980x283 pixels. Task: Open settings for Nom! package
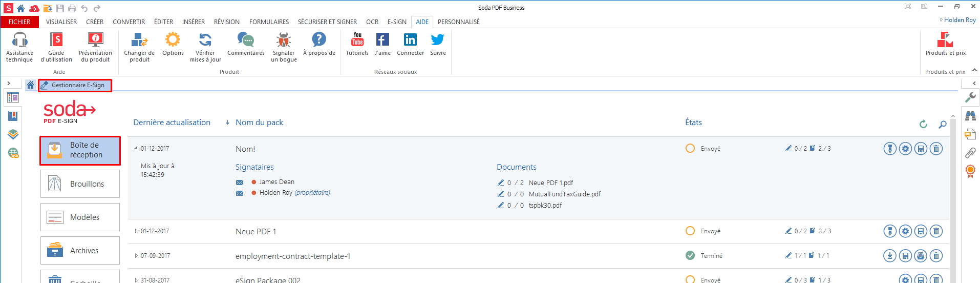coord(905,149)
